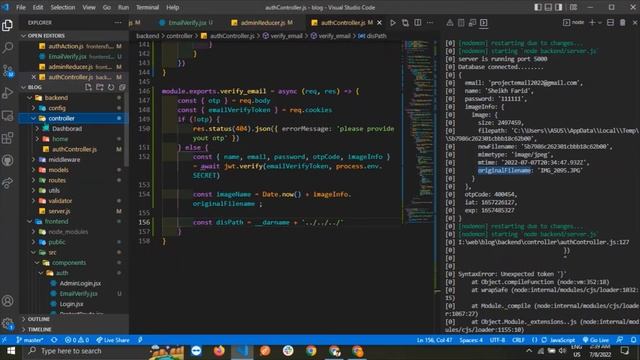Open the Terminal menu
The width and height of the screenshot is (640, 360).
[147, 7]
